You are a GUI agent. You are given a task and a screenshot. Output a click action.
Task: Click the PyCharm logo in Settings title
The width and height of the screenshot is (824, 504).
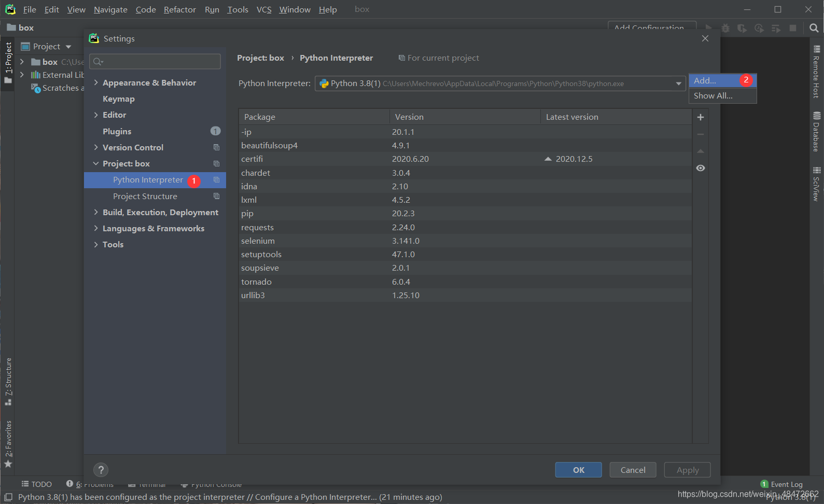[x=94, y=38]
